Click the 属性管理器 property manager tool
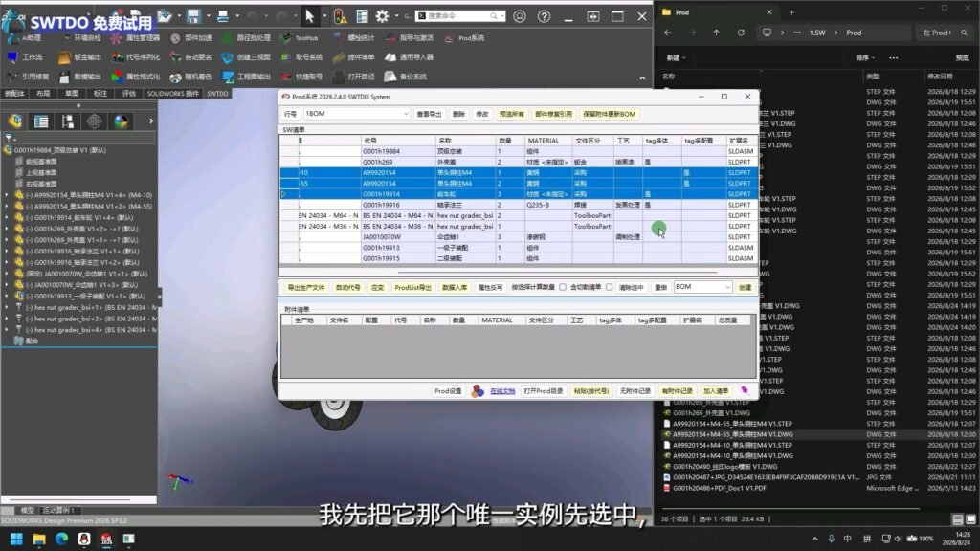This screenshot has height=551, width=980. tap(136, 38)
